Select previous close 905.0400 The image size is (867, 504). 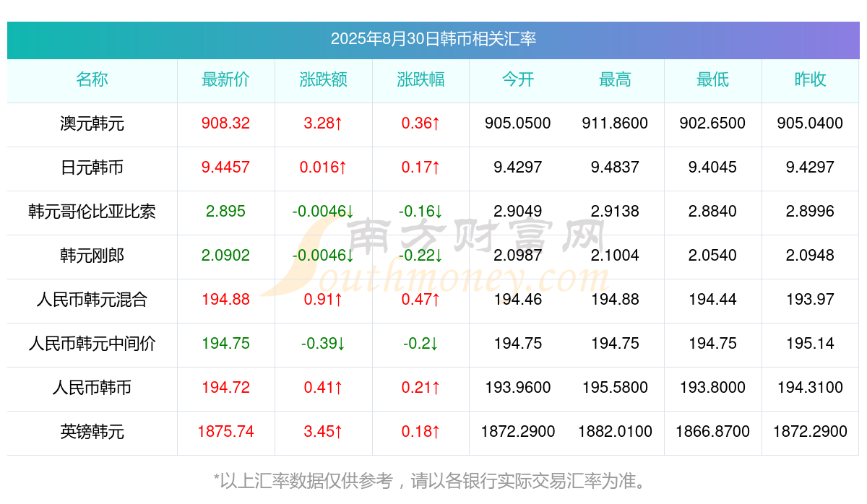[x=810, y=123]
